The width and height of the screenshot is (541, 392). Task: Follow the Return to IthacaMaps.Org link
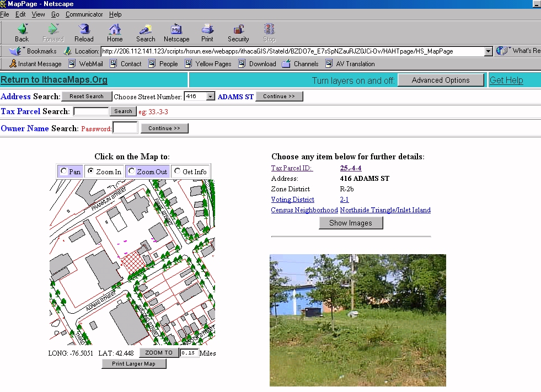click(x=54, y=80)
